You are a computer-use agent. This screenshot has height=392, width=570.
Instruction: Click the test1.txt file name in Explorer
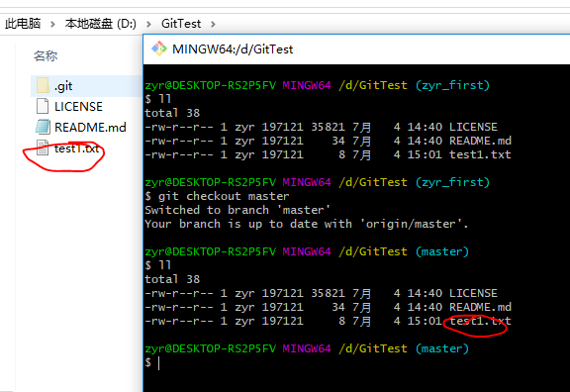pos(77,148)
